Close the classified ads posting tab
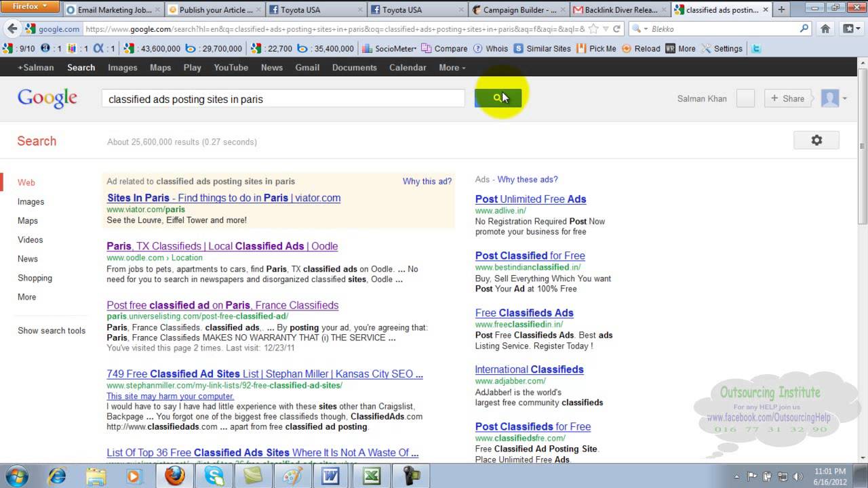Screen dimensions: 868x488 766,9
